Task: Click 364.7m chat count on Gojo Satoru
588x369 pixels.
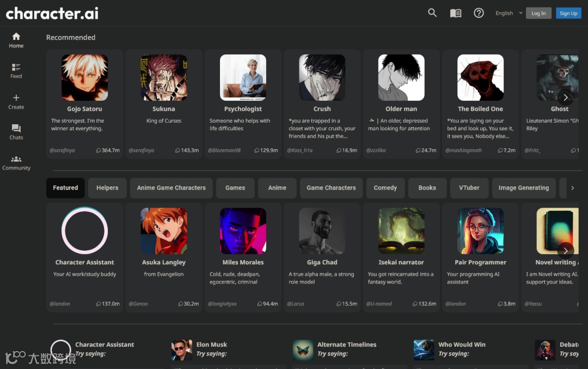Action: point(108,150)
